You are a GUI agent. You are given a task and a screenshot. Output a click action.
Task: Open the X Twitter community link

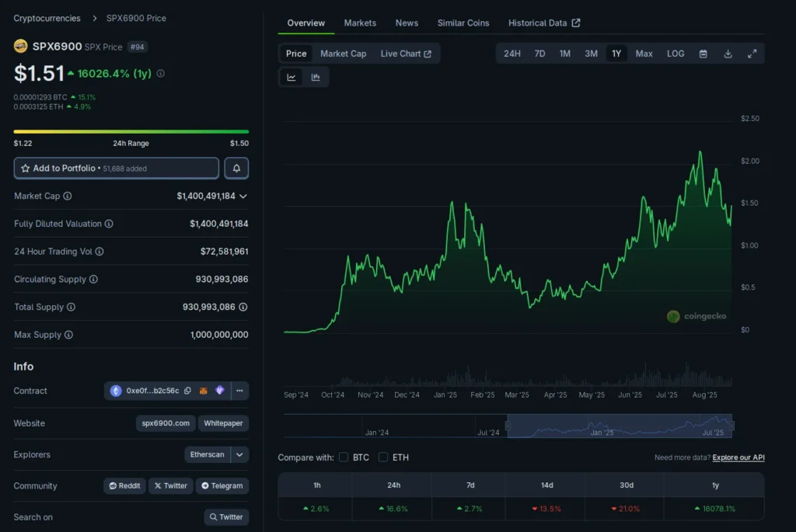tap(171, 485)
